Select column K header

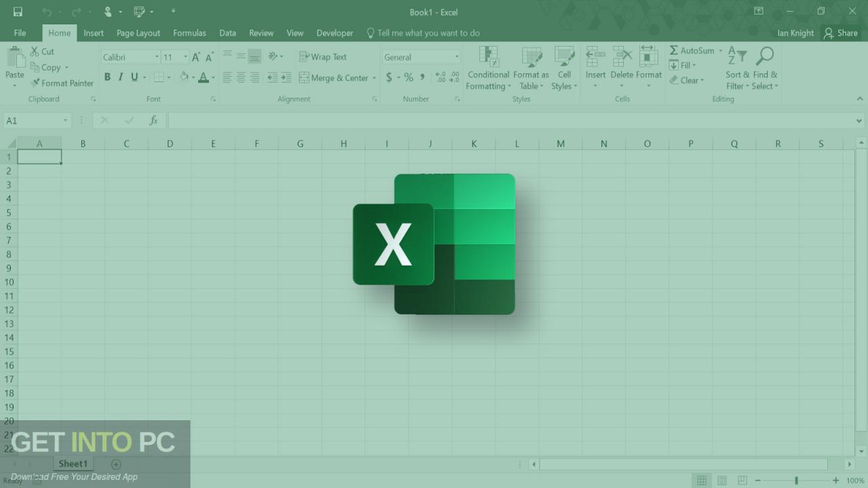point(473,144)
